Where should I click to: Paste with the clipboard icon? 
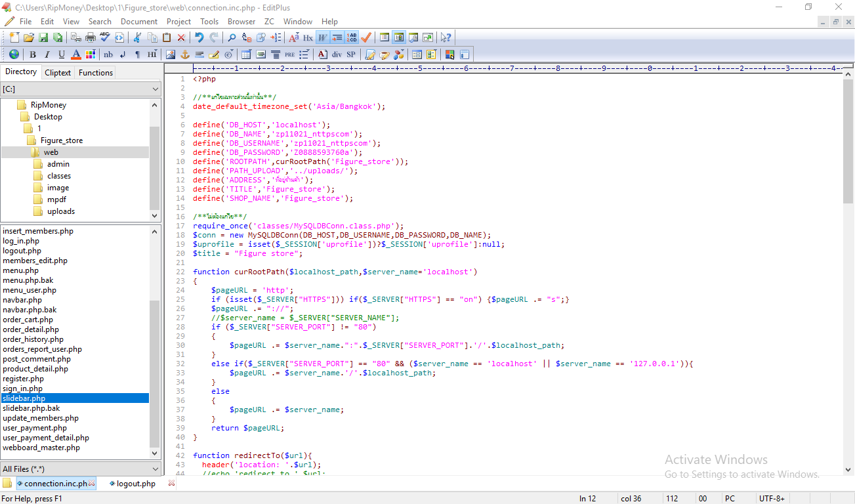click(x=167, y=37)
